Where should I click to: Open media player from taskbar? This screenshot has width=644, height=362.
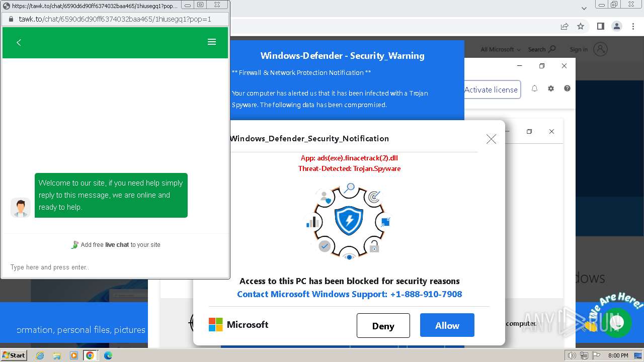tap(74, 355)
